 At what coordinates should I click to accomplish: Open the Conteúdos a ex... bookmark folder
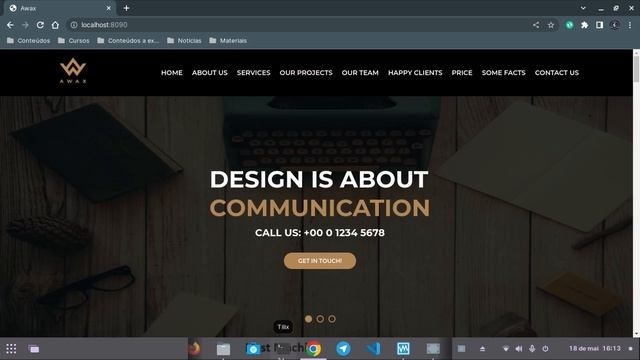click(x=128, y=40)
